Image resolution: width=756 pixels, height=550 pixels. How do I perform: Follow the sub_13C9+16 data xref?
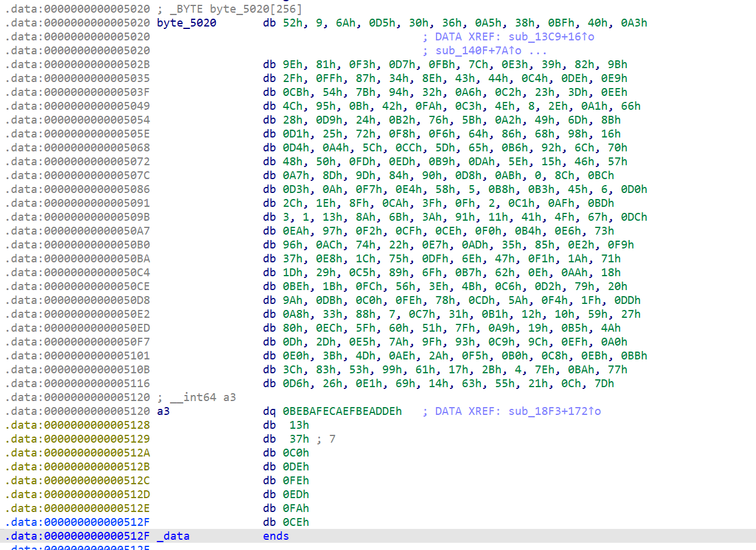552,37
